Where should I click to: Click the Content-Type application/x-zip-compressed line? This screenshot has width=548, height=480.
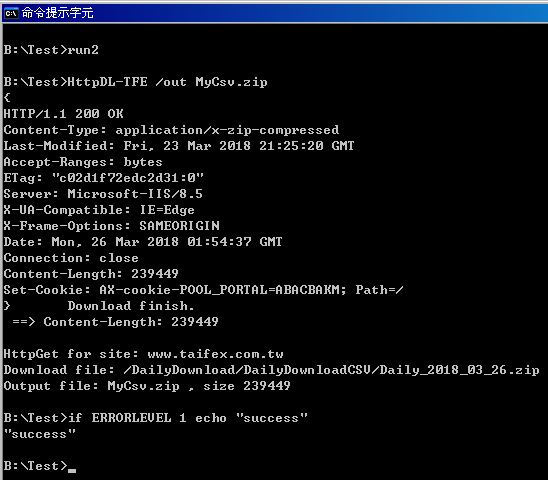pyautogui.click(x=171, y=130)
